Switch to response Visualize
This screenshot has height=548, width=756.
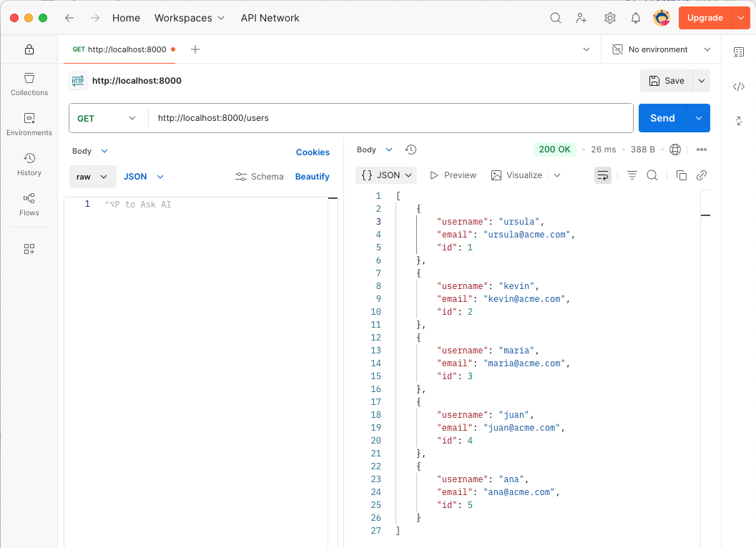tap(517, 175)
